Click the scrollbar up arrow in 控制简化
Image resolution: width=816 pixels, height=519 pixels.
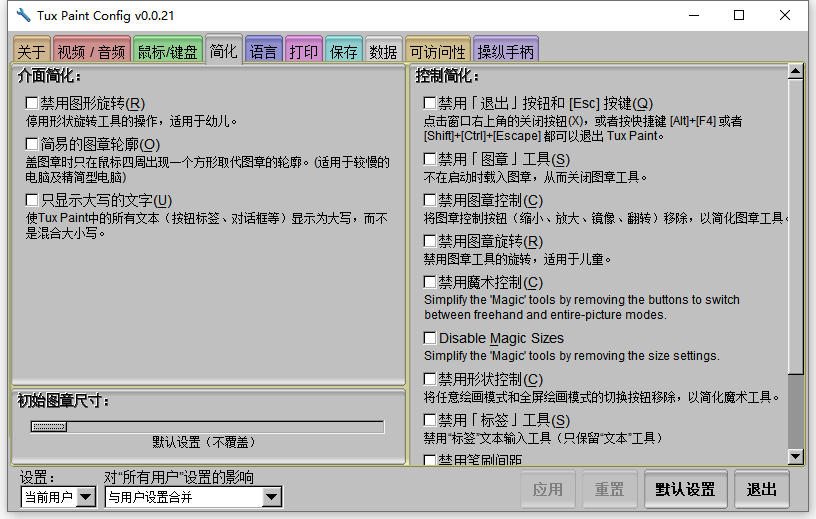(x=795, y=71)
